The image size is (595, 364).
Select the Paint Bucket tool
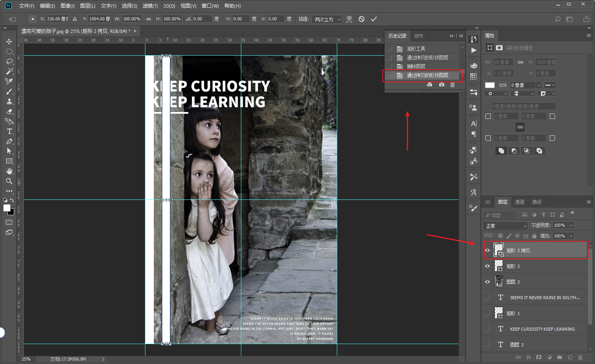[x=9, y=121]
